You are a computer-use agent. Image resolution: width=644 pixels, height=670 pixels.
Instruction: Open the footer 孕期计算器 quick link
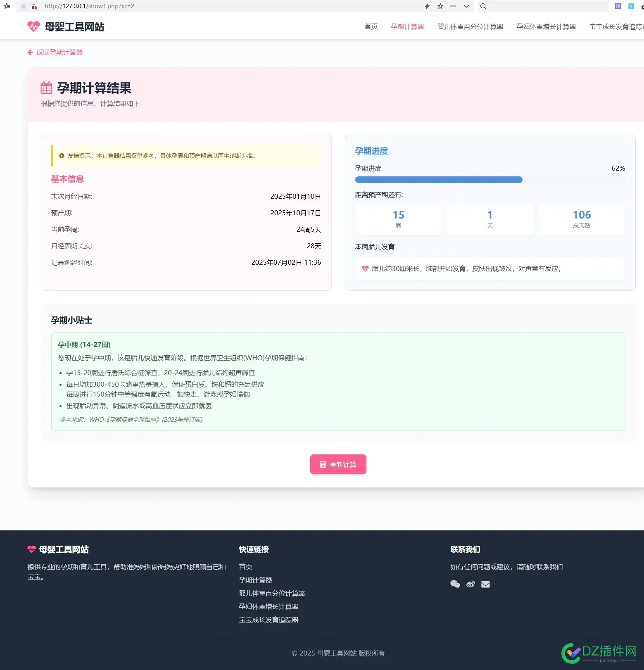point(255,580)
